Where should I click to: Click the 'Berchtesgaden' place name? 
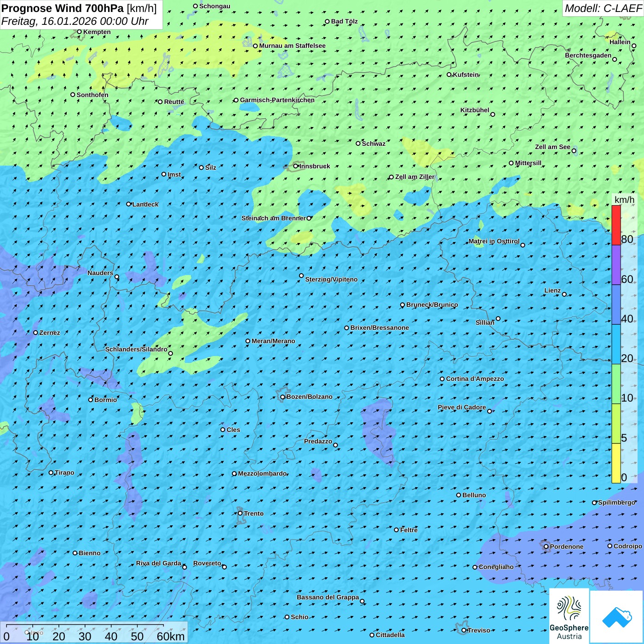coord(588,55)
